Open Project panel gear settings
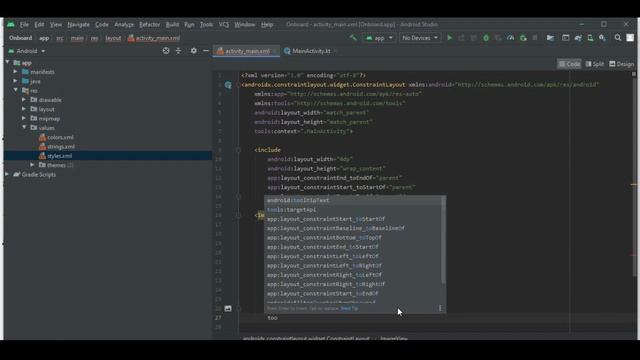This screenshot has width=640, height=360. point(193,51)
